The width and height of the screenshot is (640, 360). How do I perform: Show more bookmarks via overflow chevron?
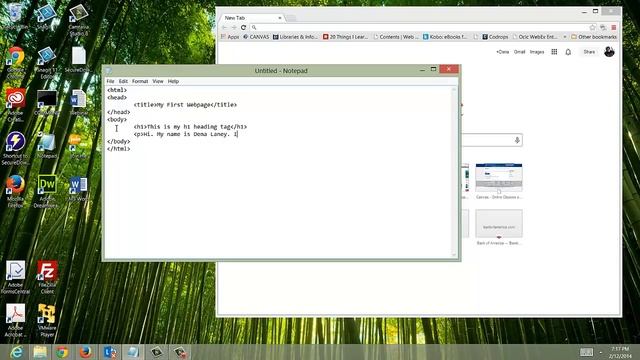[564, 37]
